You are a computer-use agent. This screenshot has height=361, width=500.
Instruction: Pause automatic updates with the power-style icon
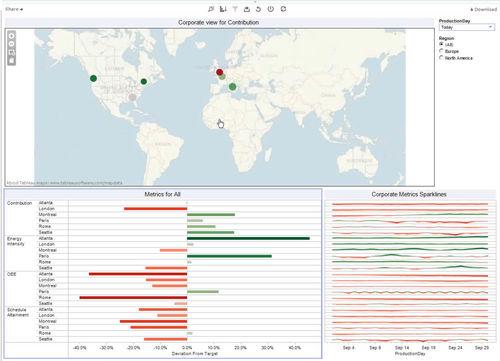coord(271,9)
